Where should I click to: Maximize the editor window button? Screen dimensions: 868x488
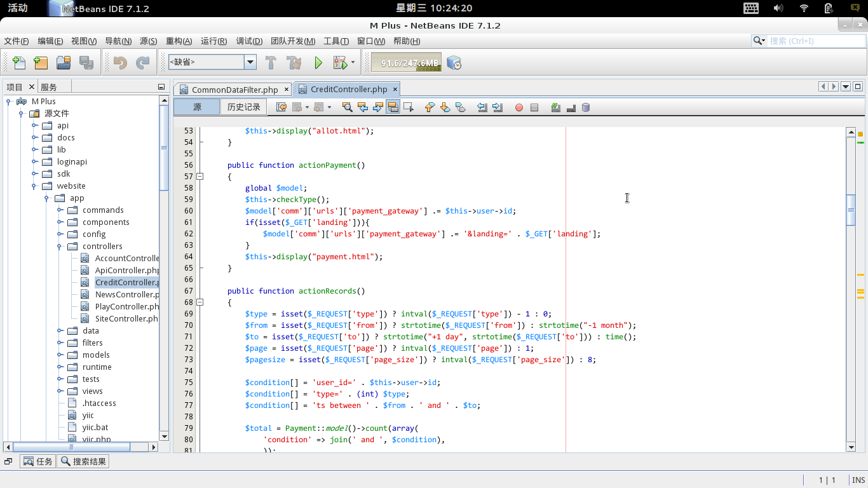858,86
